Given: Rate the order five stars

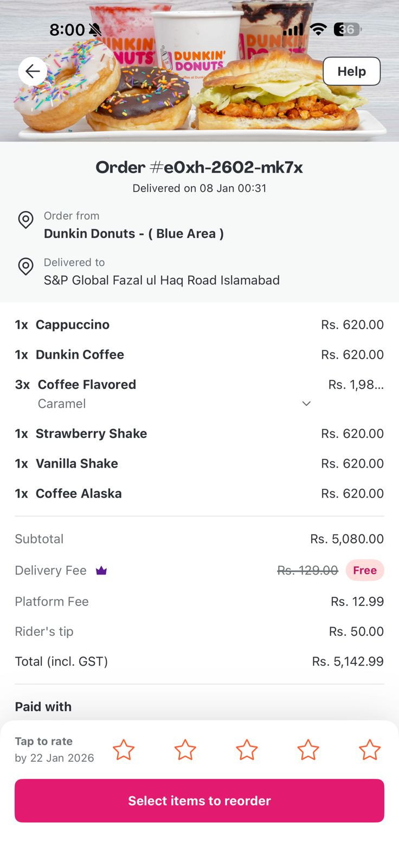Looking at the screenshot, I should pyautogui.click(x=370, y=750).
